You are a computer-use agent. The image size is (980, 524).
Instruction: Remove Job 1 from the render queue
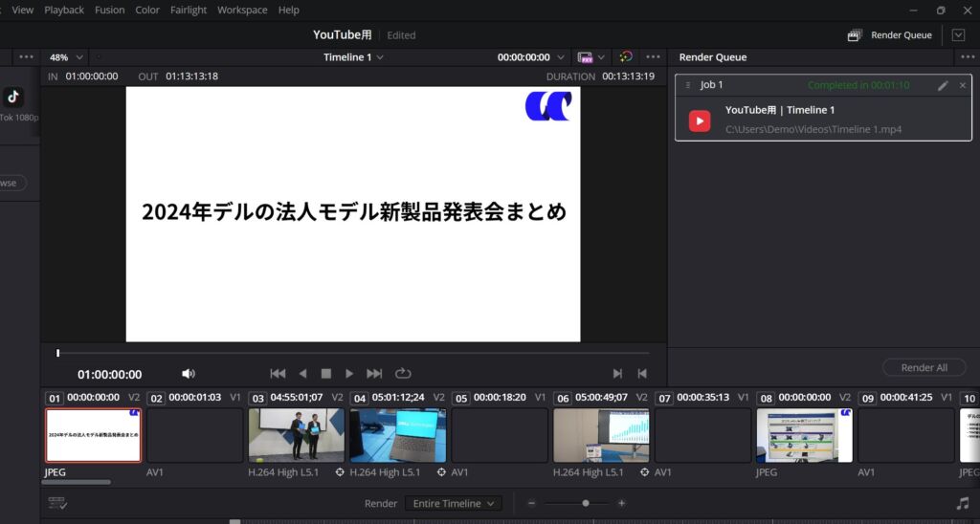(x=963, y=85)
